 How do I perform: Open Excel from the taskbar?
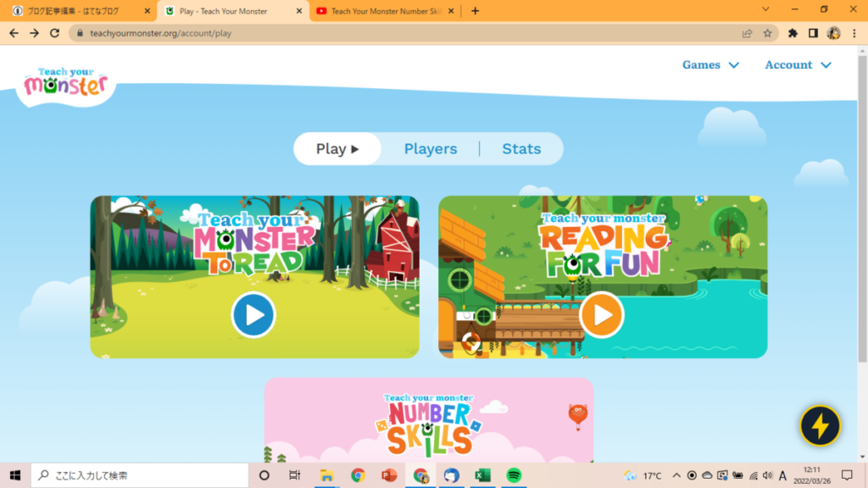(x=482, y=475)
